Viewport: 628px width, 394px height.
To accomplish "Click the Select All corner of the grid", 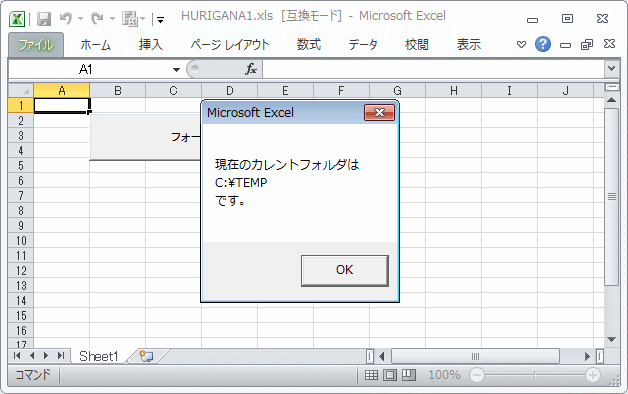I will click(21, 91).
